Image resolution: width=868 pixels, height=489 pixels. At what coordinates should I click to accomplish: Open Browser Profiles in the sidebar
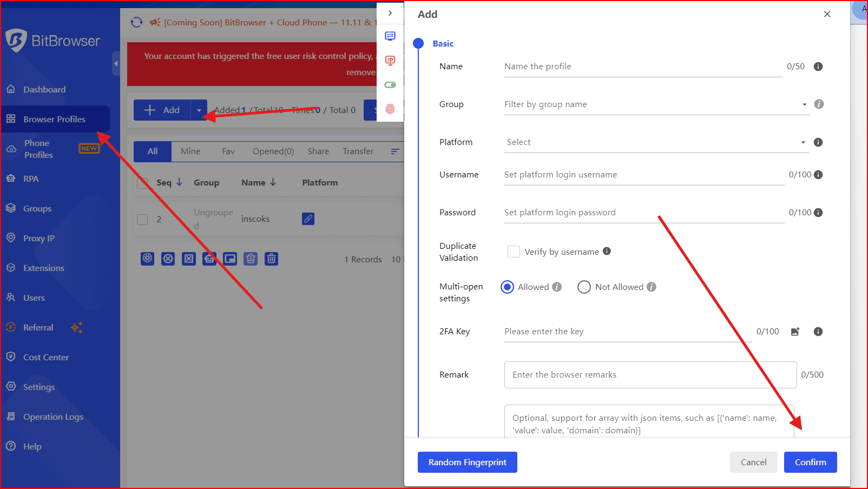[55, 119]
